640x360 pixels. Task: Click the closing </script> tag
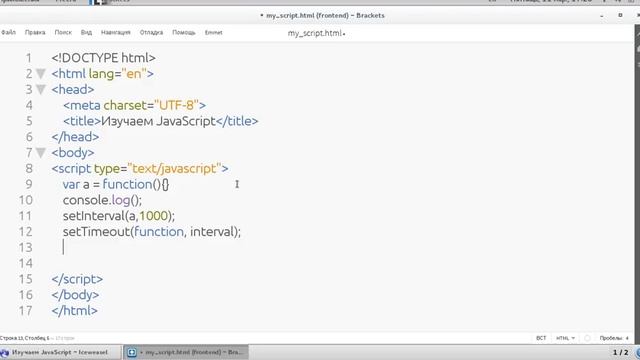(77, 279)
